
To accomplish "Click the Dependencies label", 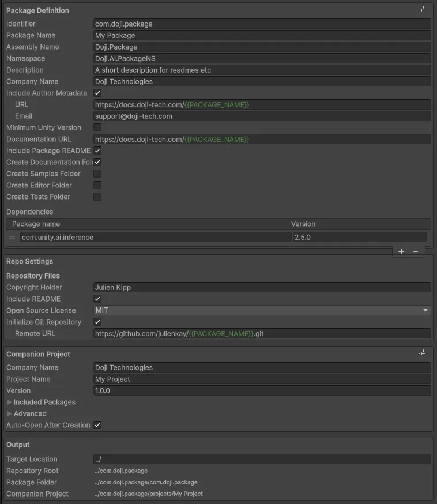I will (x=29, y=212).
